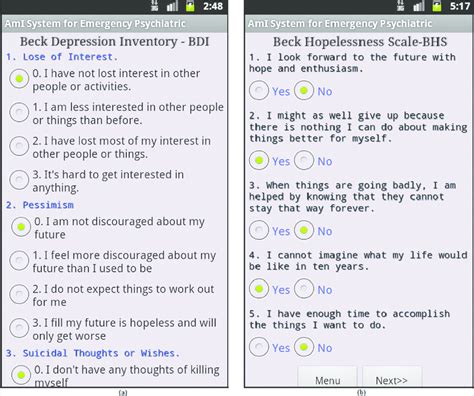Tap the Next>> button on BHS screen
474x396 pixels.
[x=392, y=377]
